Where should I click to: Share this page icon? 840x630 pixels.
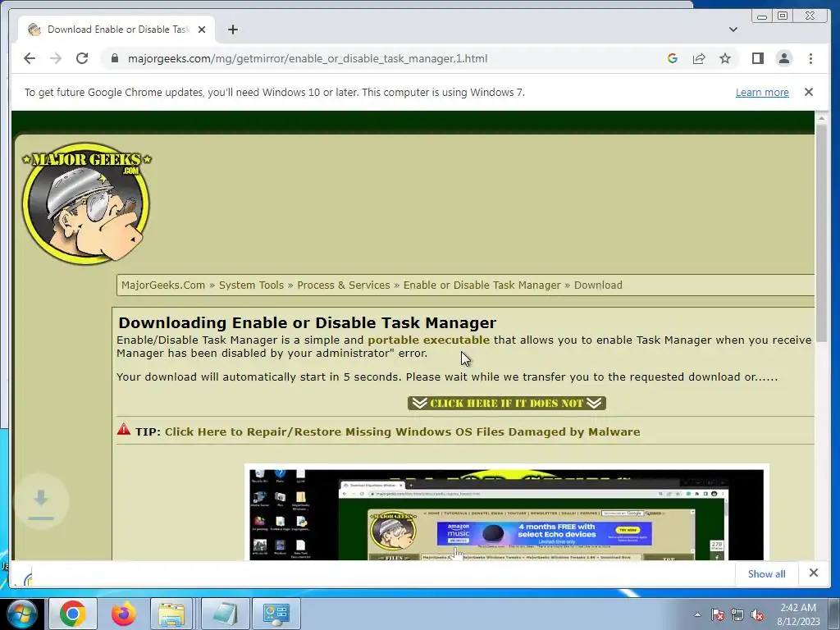699,58
